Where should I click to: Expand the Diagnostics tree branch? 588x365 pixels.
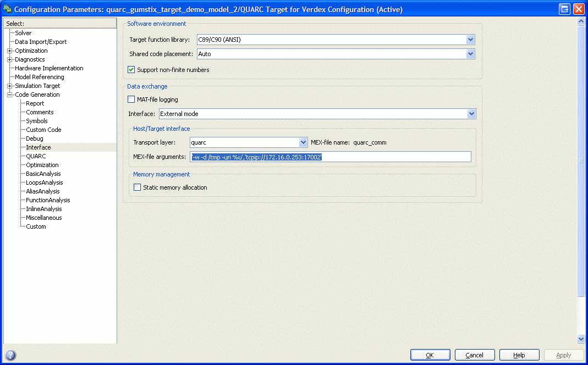9,59
